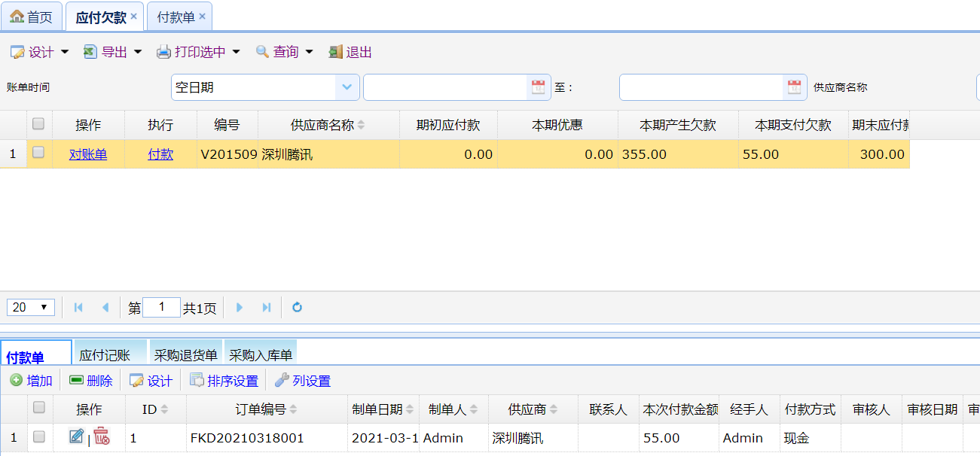This screenshot has width=980, height=456.
Task: Click the page number input field
Action: coord(161,307)
